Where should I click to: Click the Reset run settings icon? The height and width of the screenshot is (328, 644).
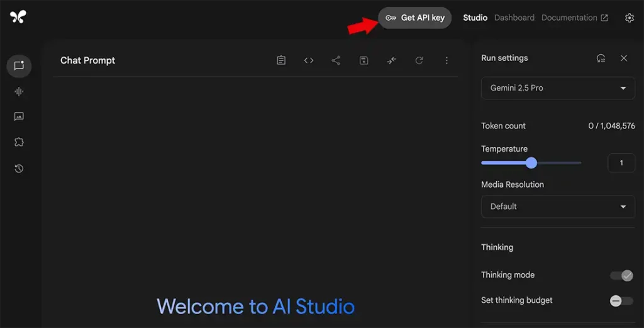click(x=601, y=59)
